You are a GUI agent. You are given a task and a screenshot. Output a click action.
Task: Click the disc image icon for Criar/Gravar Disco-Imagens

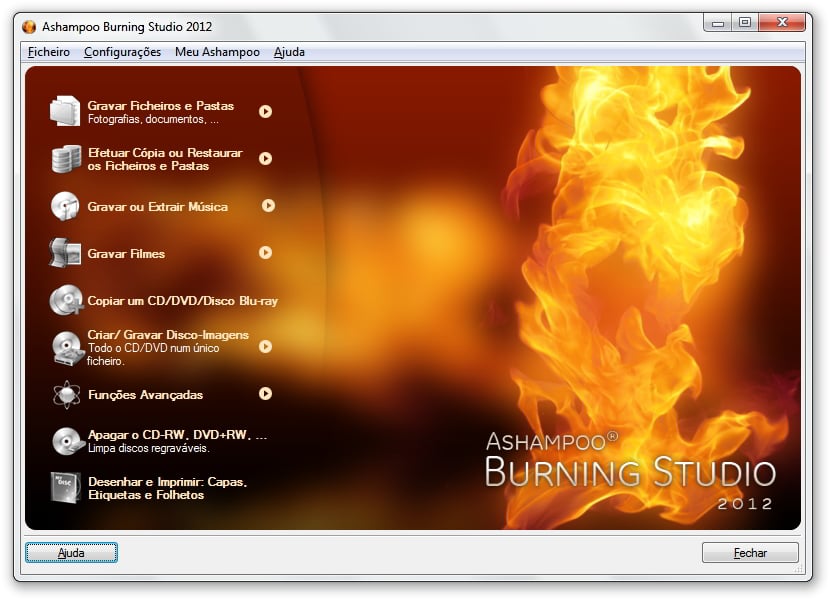click(x=67, y=348)
